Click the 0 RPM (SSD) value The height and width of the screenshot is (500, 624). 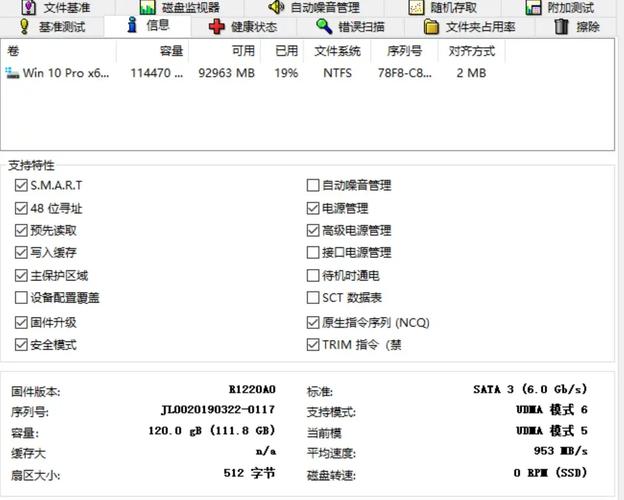[550, 473]
